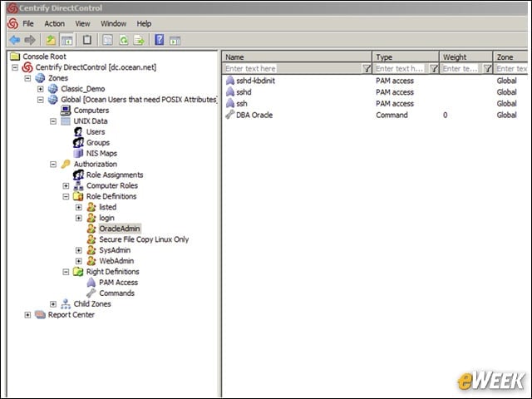Expand the Report Center node
Viewport: 532px width, 399px height.
(x=27, y=315)
